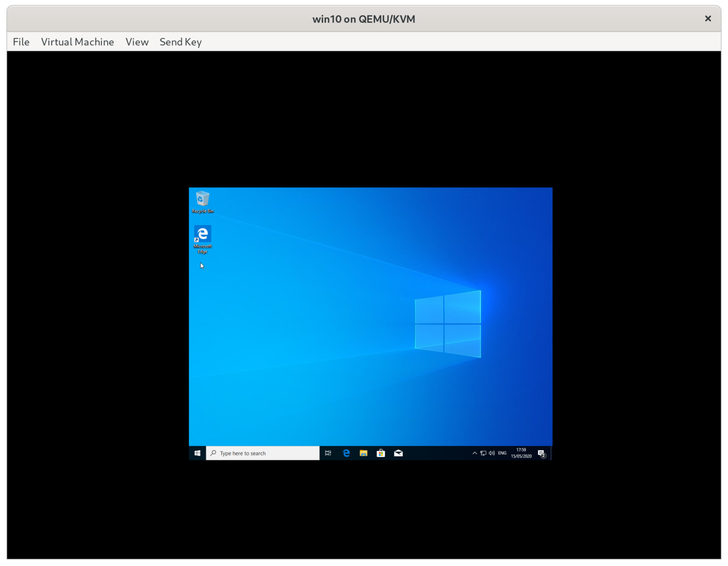Image resolution: width=728 pixels, height=566 pixels.
Task: Open the clock and calendar flyout
Action: [x=520, y=453]
